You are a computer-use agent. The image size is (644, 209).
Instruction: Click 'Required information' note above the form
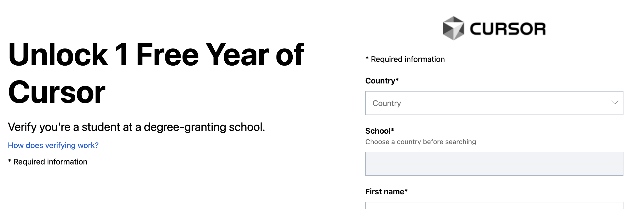tap(407, 59)
